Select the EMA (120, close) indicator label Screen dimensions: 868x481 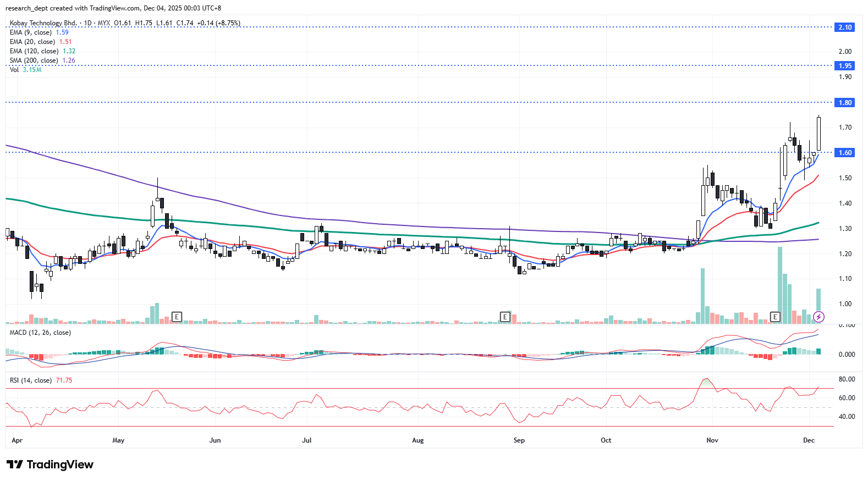click(x=34, y=51)
